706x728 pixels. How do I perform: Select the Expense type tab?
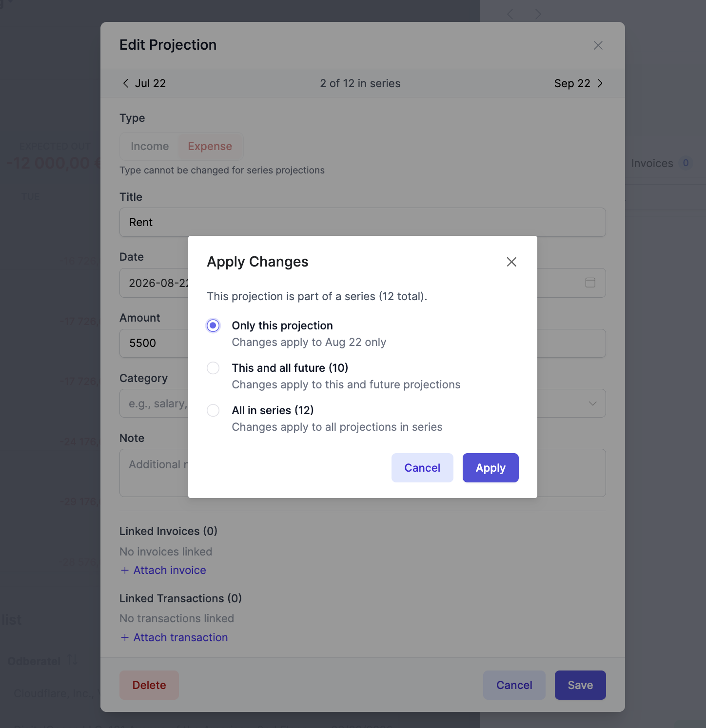pos(210,146)
